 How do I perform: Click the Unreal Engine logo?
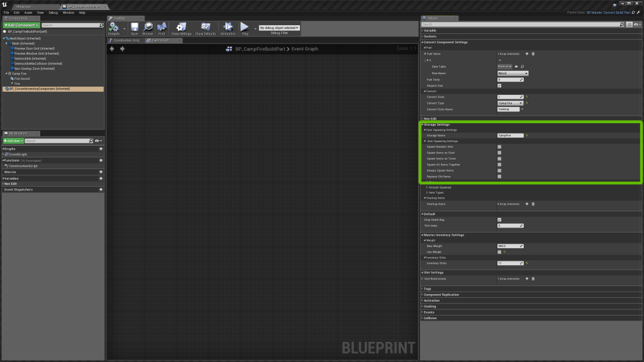[x=4, y=4]
